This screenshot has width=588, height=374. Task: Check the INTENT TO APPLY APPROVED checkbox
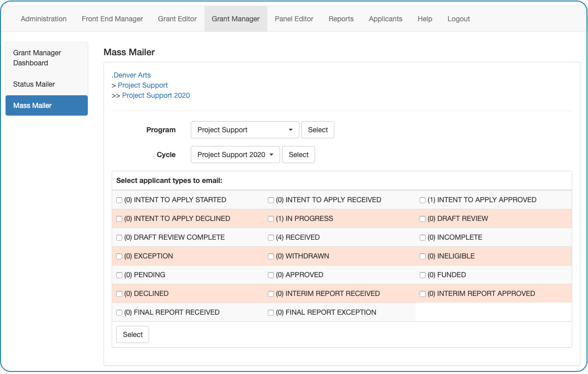coord(423,200)
